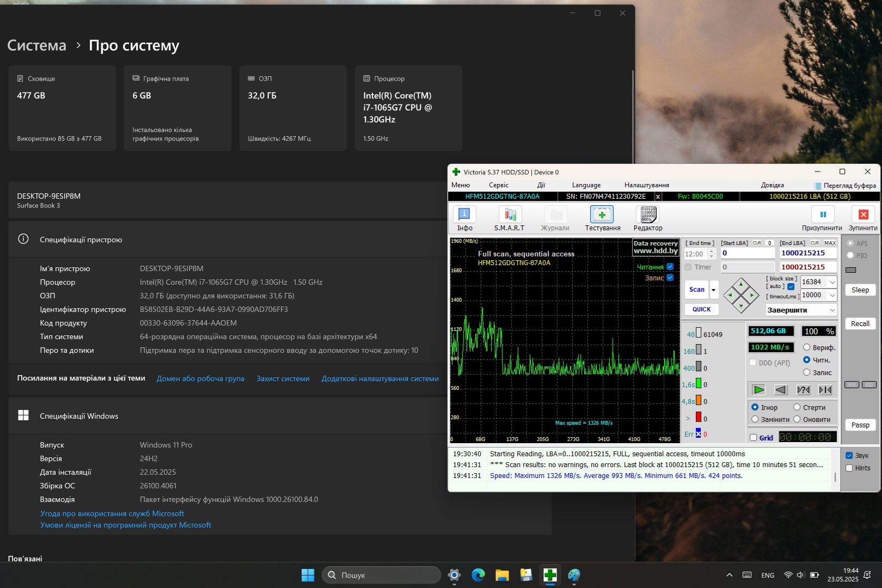Toggle the Запис graph checkbox
The image size is (882, 588).
(x=670, y=278)
